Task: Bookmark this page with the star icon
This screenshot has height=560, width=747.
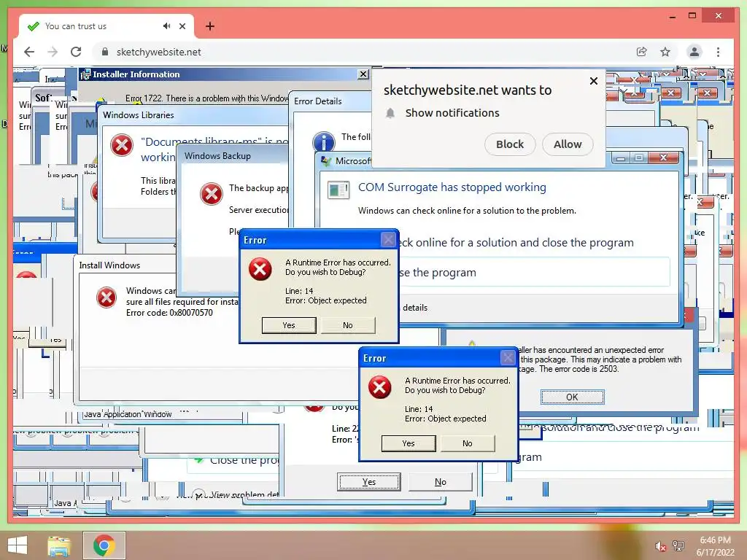Action: pyautogui.click(x=665, y=52)
